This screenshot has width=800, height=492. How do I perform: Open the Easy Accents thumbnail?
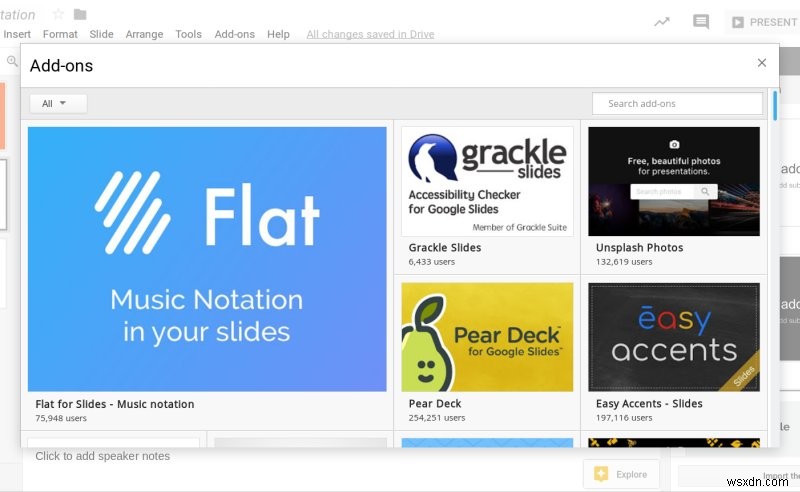pyautogui.click(x=673, y=337)
